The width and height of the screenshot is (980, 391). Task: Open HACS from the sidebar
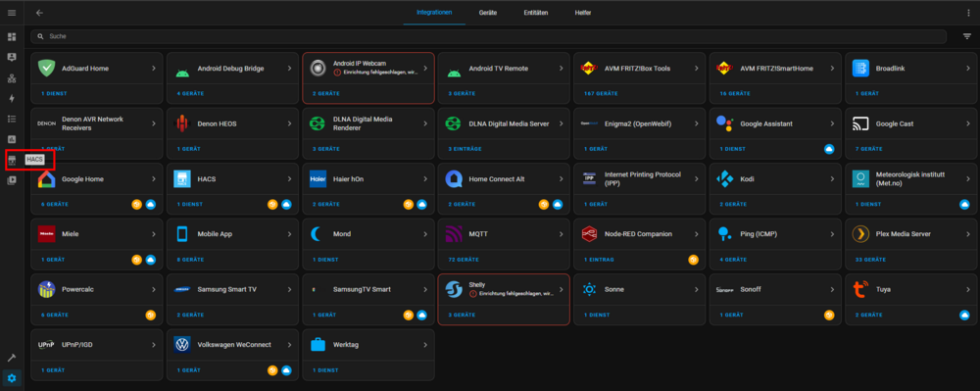[11, 160]
